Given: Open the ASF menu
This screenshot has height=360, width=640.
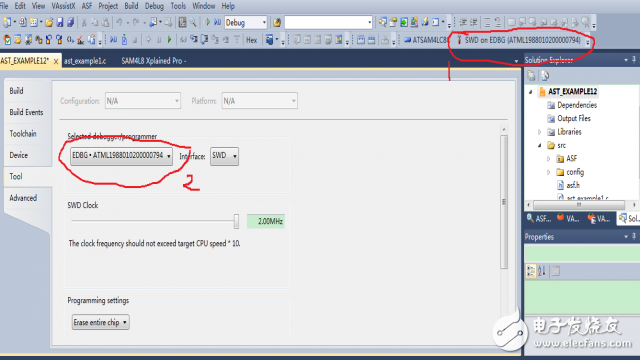Looking at the screenshot, I should (x=87, y=6).
